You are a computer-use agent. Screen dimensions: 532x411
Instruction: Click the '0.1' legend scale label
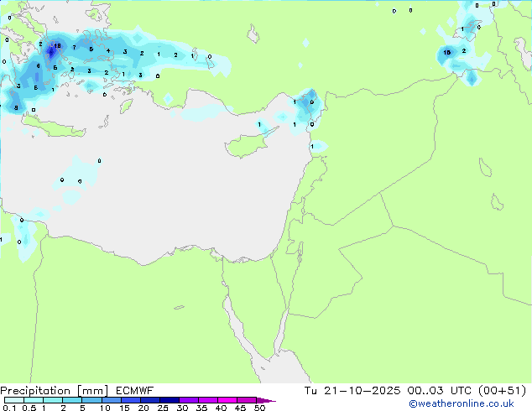click(9, 408)
